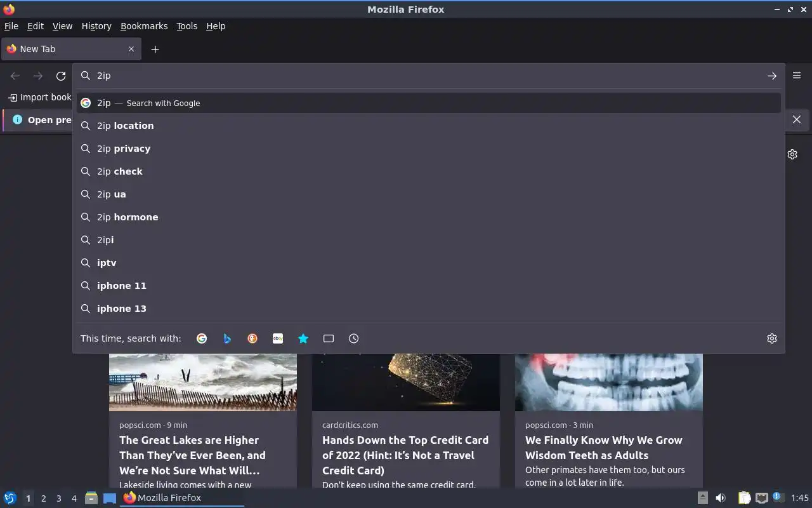Open 'The Great Lakes are Higher' headline
This screenshot has height=508, width=812.
192,455
